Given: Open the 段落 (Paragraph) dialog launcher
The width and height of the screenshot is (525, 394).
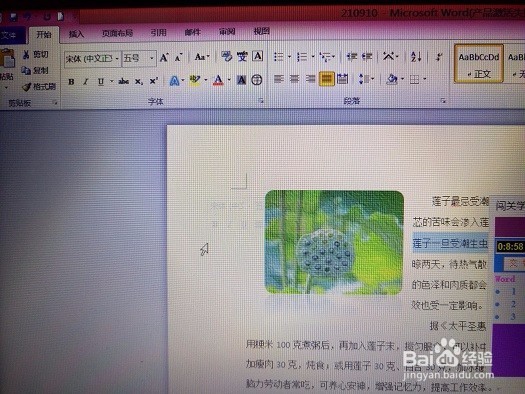Looking at the screenshot, I should click(x=443, y=100).
